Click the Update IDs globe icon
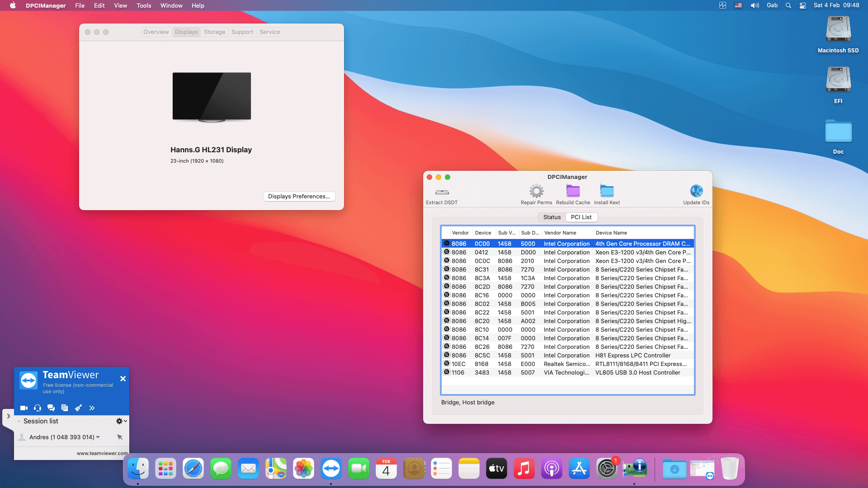 point(696,191)
